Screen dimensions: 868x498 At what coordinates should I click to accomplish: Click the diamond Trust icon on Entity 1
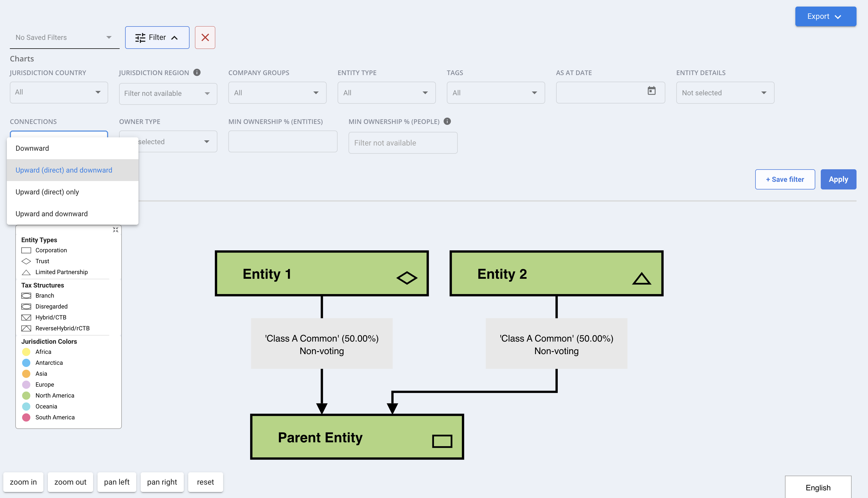406,278
